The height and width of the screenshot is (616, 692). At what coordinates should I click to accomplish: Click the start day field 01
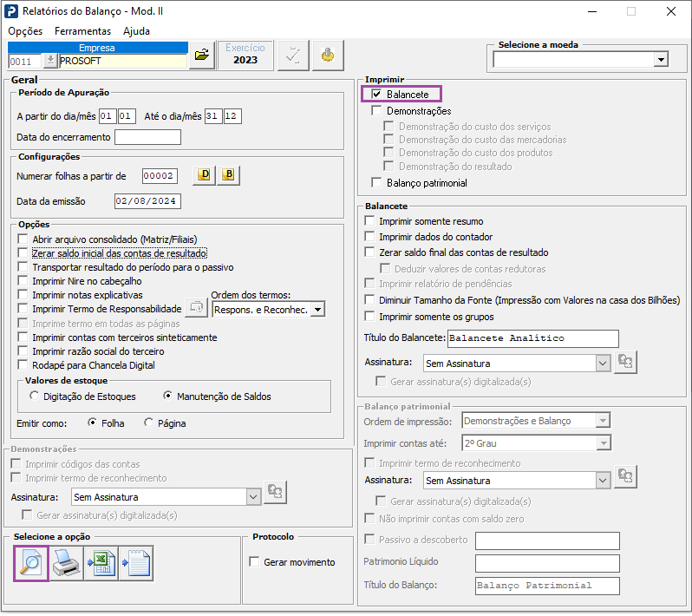pos(108,116)
